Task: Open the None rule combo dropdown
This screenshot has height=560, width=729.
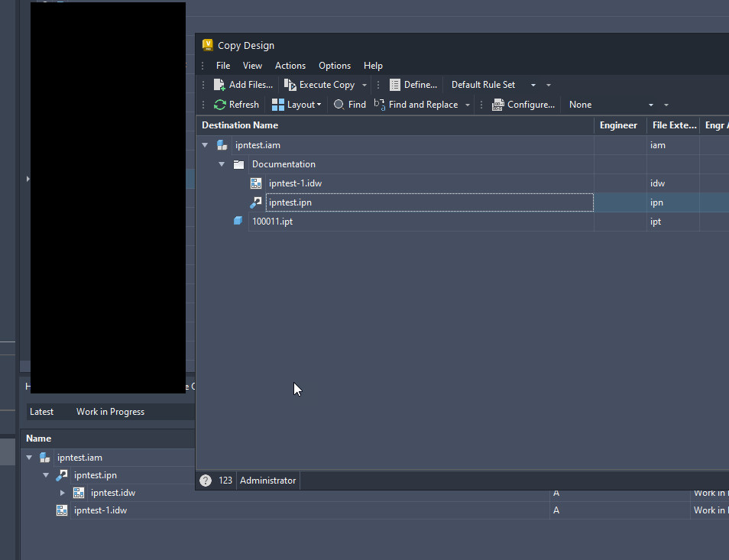Action: click(x=650, y=105)
